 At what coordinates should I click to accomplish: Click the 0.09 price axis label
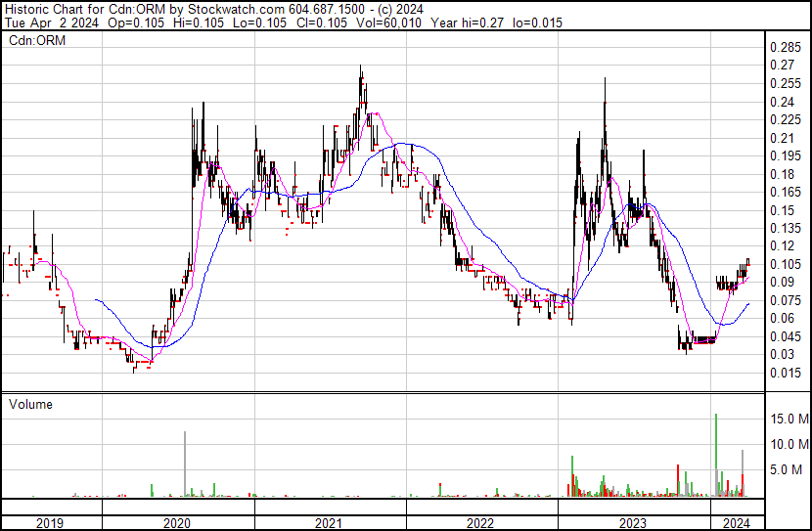click(x=782, y=282)
